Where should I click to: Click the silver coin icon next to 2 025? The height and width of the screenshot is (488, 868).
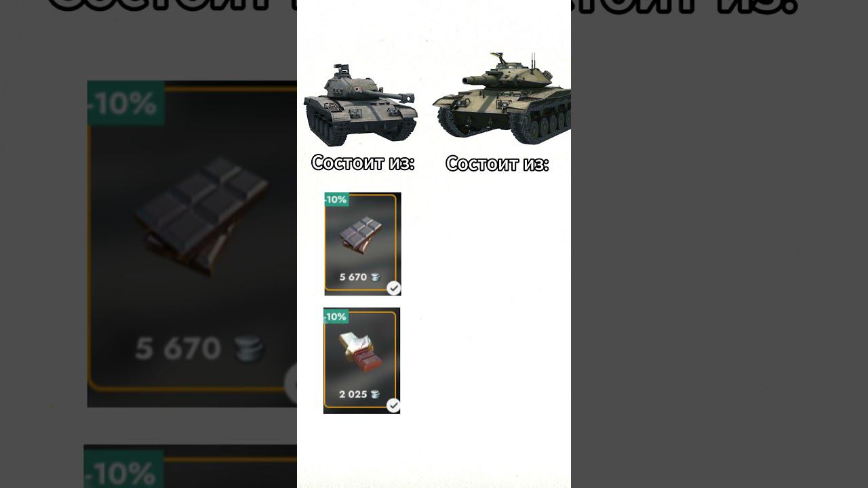(x=376, y=394)
